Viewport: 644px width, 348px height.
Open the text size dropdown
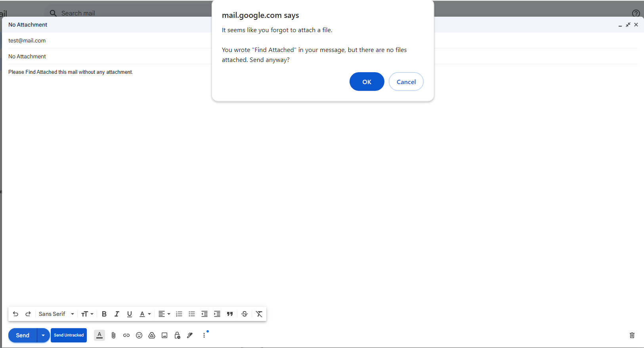[x=87, y=314]
